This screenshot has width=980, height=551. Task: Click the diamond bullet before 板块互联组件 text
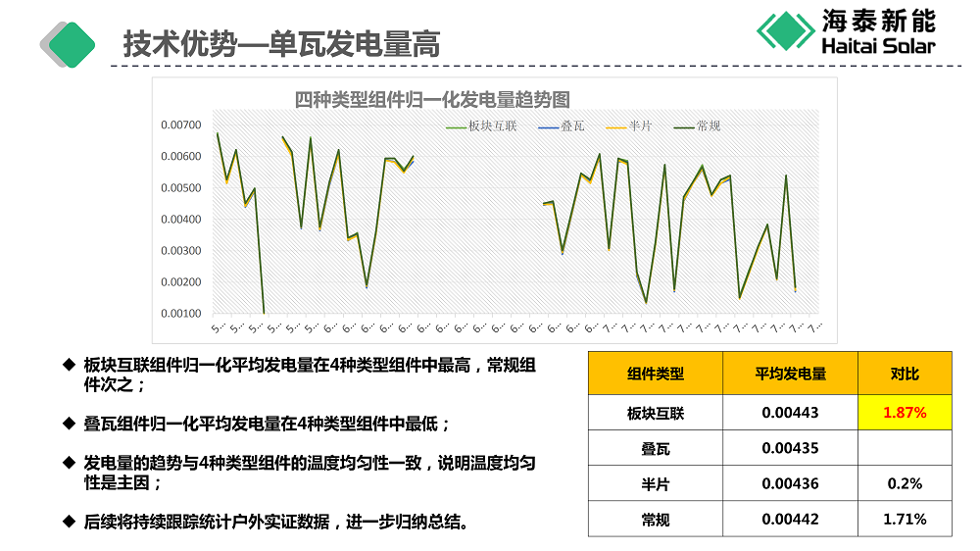click(x=69, y=365)
